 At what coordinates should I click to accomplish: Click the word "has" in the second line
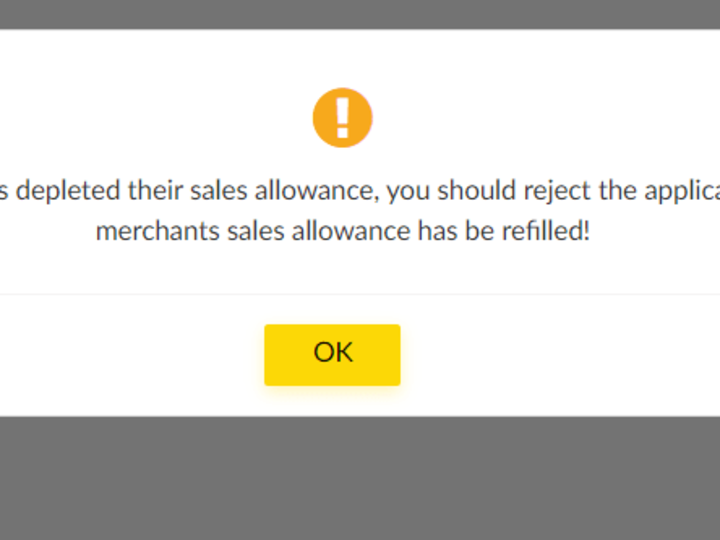(437, 231)
